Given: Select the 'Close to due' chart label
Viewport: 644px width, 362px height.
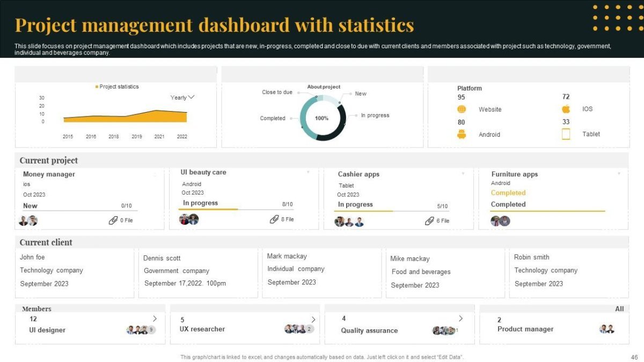Looking at the screenshot, I should (277, 92).
